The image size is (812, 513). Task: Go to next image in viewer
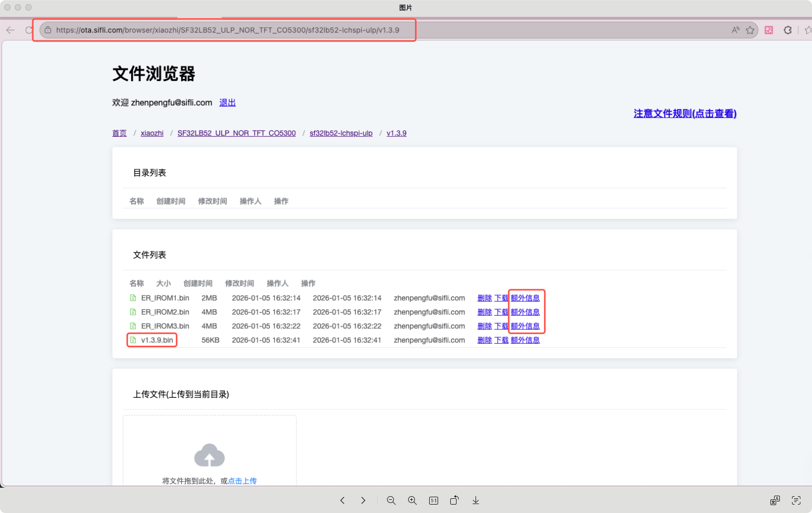(363, 500)
